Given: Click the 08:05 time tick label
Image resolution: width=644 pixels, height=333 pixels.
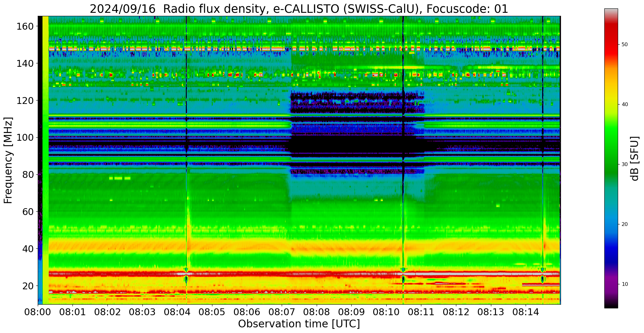Looking at the screenshot, I should 212,312.
